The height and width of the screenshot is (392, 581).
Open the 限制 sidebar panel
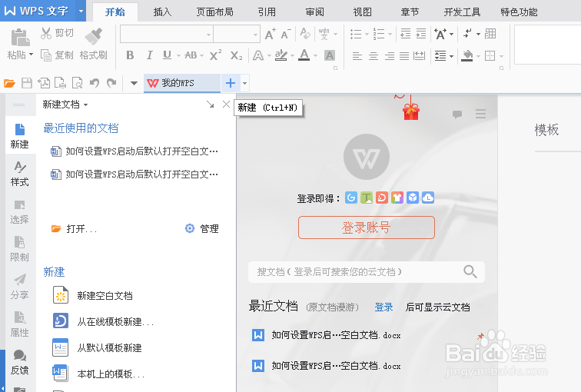(20, 249)
